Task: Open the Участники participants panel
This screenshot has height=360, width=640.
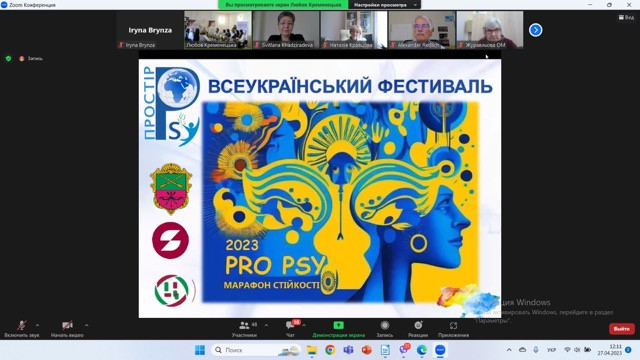Action: tap(244, 329)
